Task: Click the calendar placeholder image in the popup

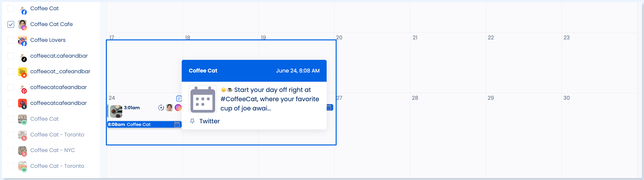Action: pyautogui.click(x=203, y=99)
